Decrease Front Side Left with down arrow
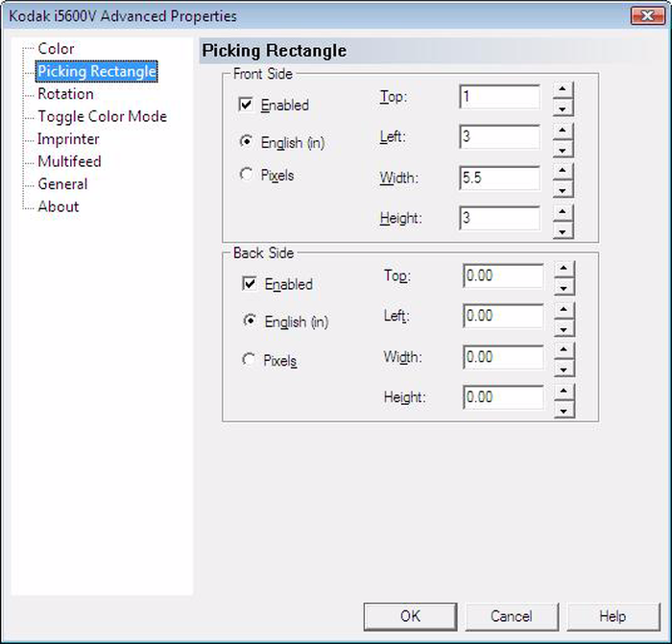The width and height of the screenshot is (672, 644). pos(563,150)
